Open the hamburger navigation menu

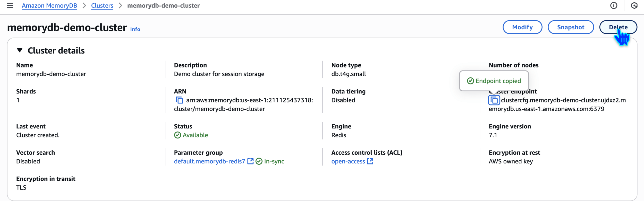[10, 5]
